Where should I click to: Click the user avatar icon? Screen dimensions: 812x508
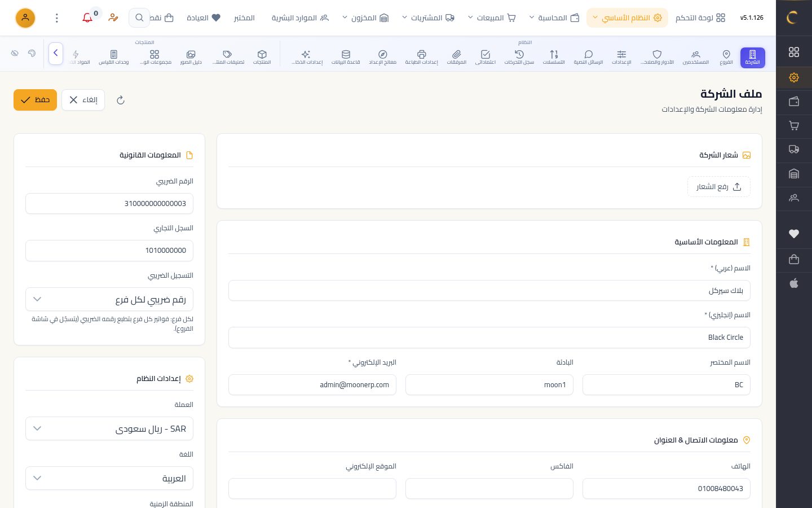[x=25, y=18]
